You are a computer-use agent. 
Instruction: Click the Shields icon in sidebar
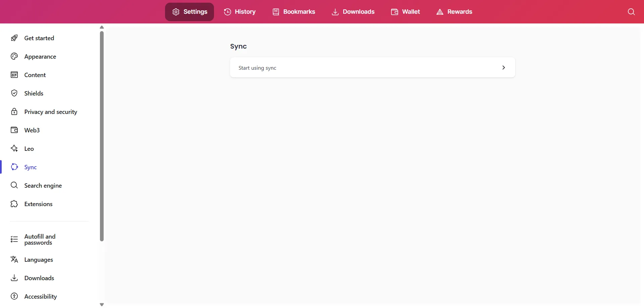pos(14,93)
